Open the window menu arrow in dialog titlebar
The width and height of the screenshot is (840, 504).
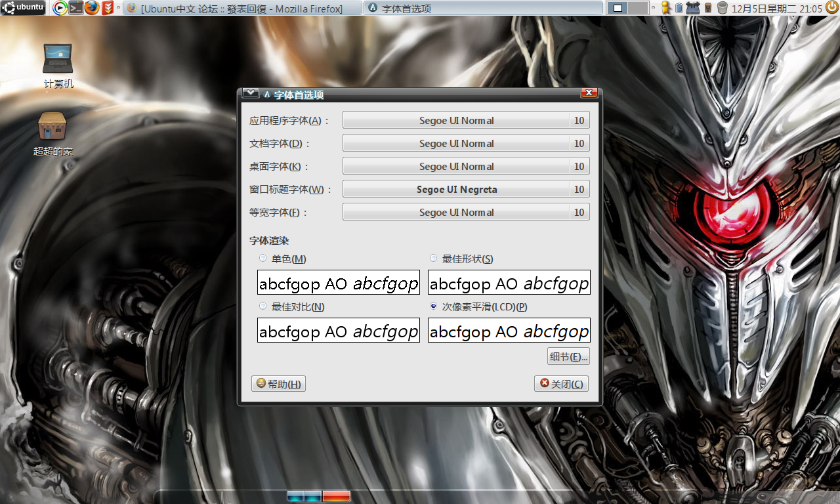pyautogui.click(x=250, y=93)
